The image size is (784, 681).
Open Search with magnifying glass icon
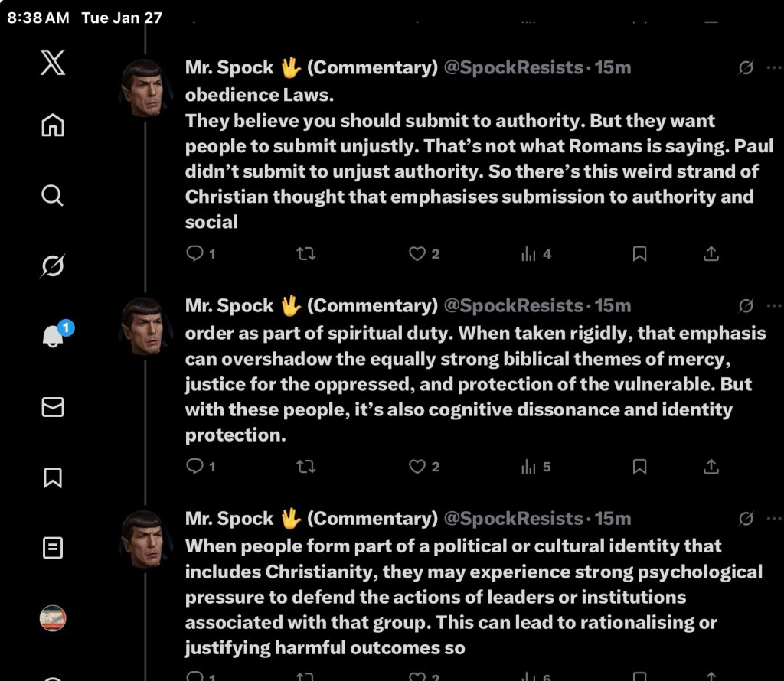pyautogui.click(x=52, y=196)
